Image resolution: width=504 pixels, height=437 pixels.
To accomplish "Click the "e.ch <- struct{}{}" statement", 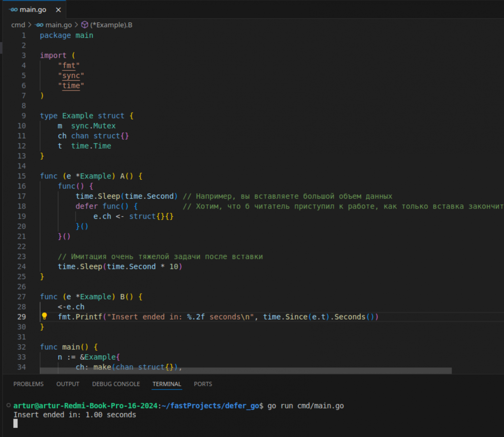I will click(133, 216).
